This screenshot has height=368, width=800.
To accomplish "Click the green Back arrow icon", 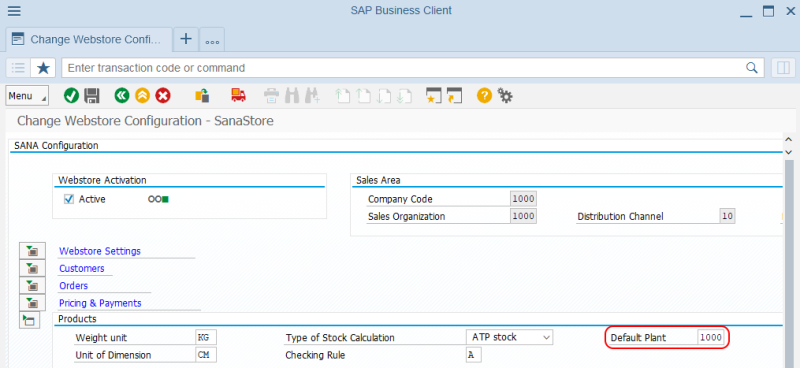I will click(122, 95).
